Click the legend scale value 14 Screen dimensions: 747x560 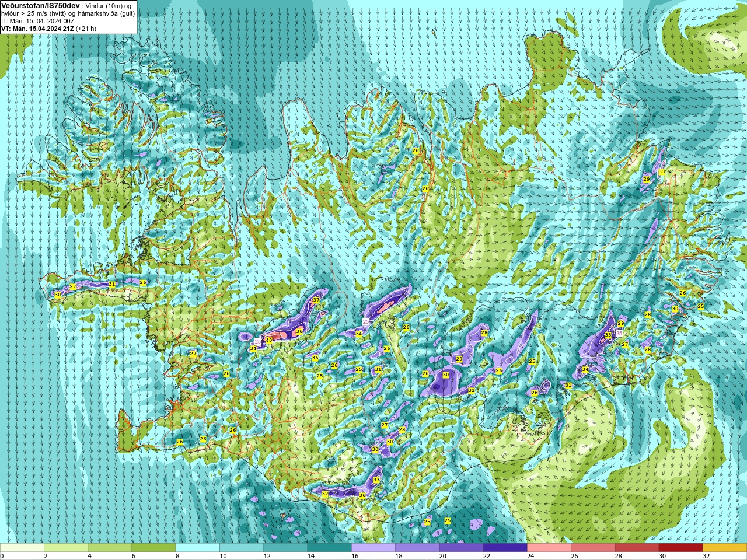coord(311,556)
